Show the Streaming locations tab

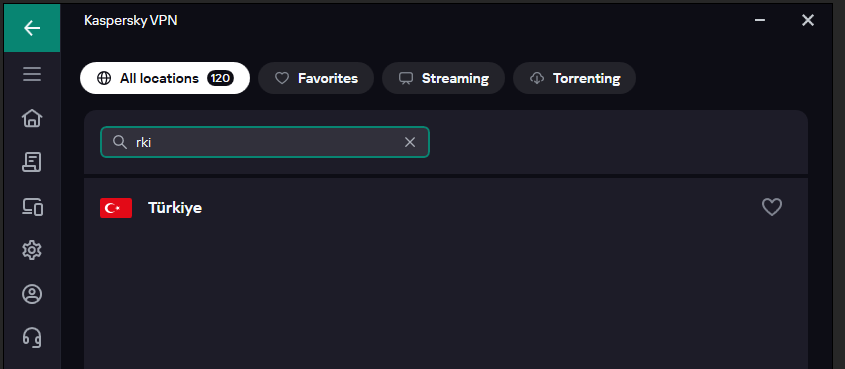(443, 78)
